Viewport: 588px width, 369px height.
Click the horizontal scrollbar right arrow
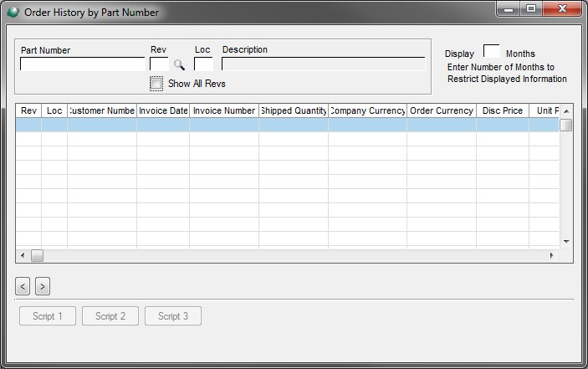point(552,255)
